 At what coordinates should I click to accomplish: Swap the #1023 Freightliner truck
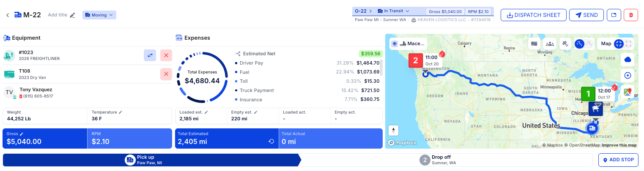tap(150, 55)
